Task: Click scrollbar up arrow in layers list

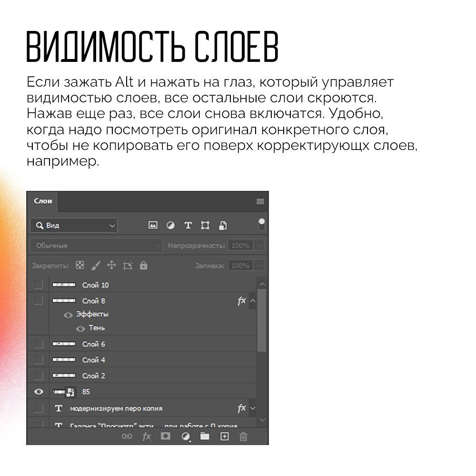Action: 262,284
